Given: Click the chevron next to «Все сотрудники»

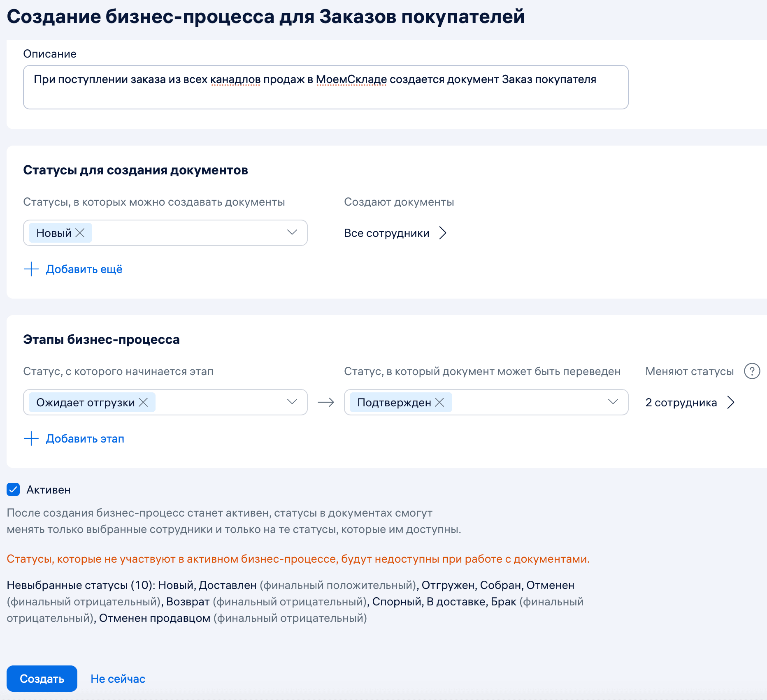Looking at the screenshot, I should [x=444, y=233].
